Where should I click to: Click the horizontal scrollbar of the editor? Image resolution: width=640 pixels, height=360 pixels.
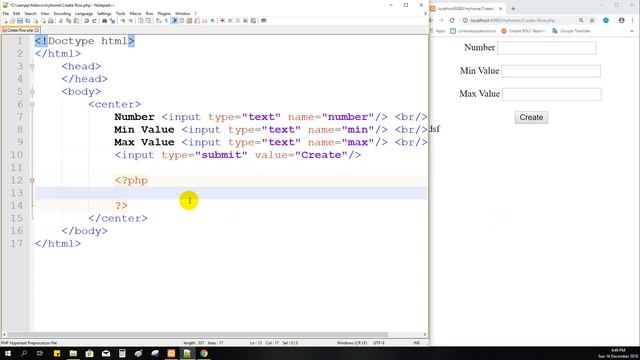tap(197, 334)
